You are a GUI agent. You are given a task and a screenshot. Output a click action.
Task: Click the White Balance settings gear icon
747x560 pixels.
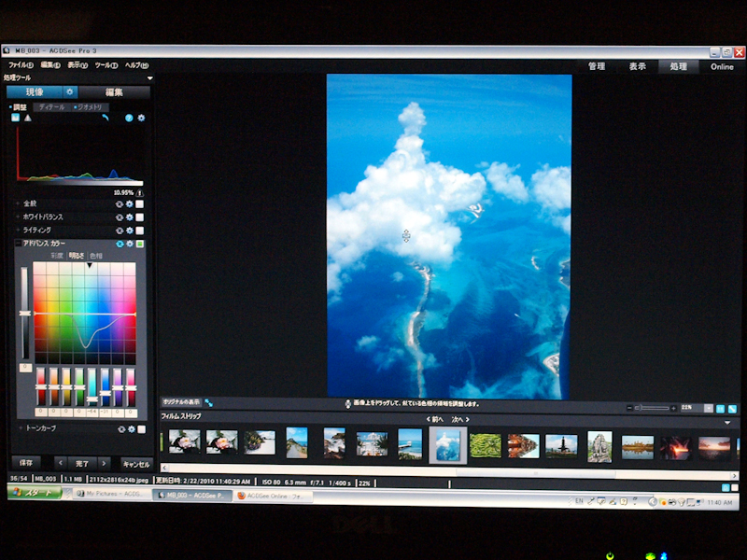tap(129, 217)
